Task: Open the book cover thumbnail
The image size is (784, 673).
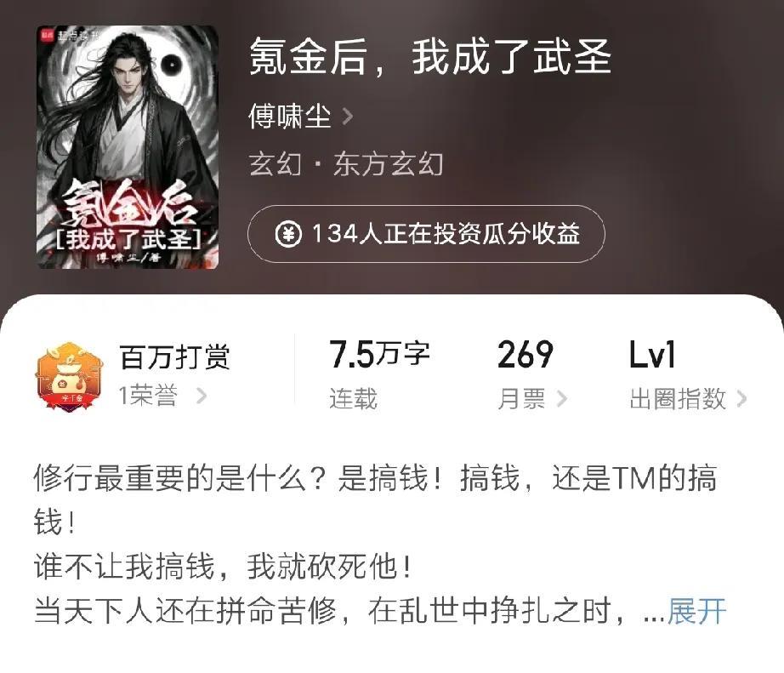Action: coord(128,147)
